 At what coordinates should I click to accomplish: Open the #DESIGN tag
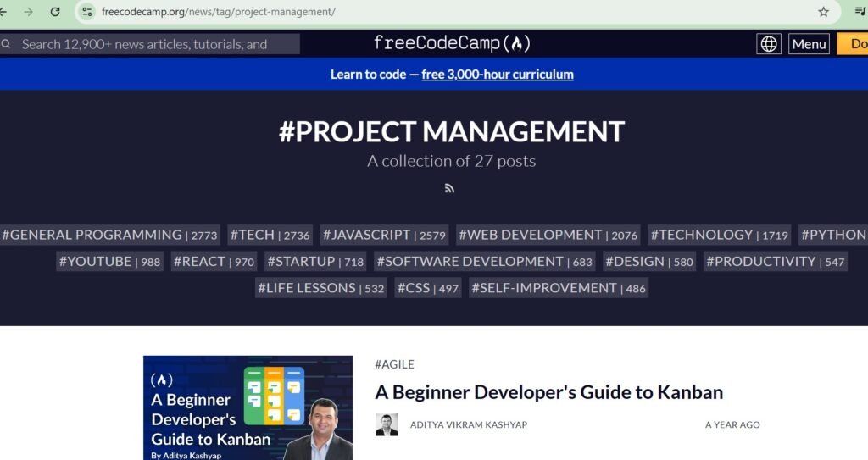pyautogui.click(x=648, y=261)
